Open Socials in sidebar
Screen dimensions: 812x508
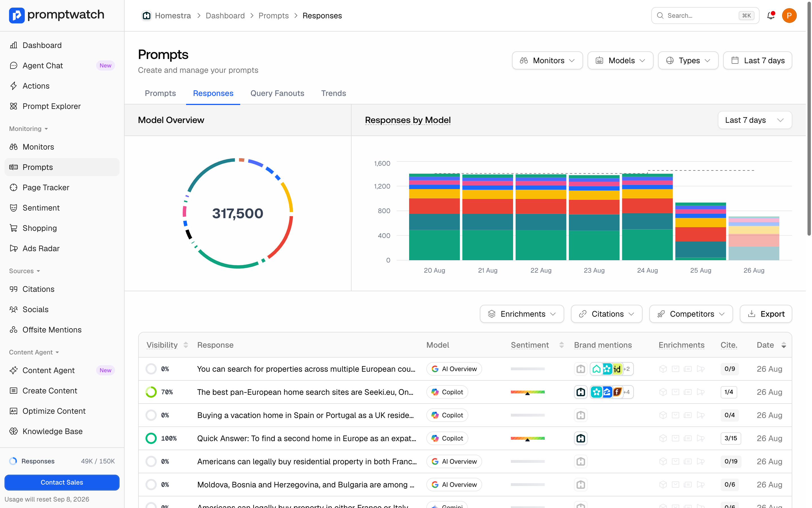click(62, 309)
